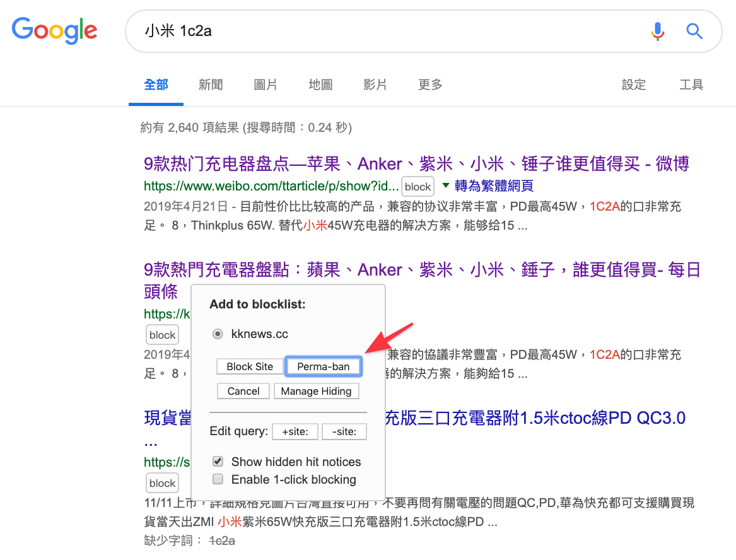Open the 影片 tab
The height and width of the screenshot is (560, 736).
(375, 85)
